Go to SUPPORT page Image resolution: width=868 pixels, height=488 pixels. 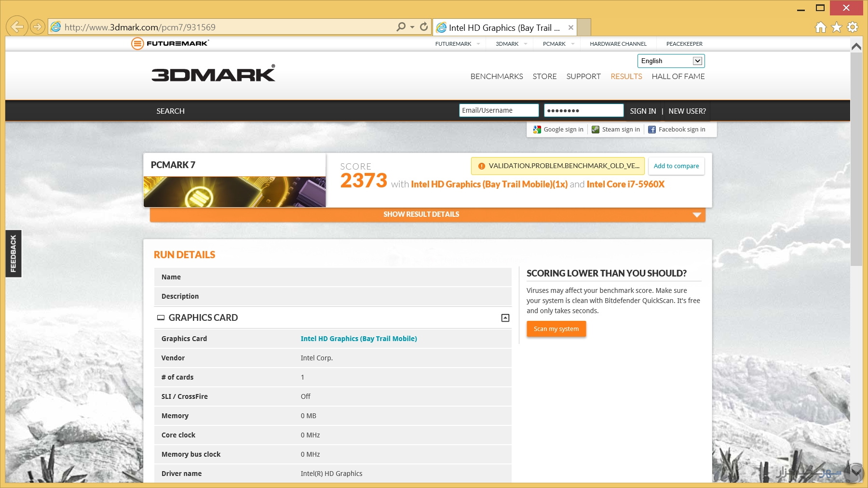click(x=583, y=76)
